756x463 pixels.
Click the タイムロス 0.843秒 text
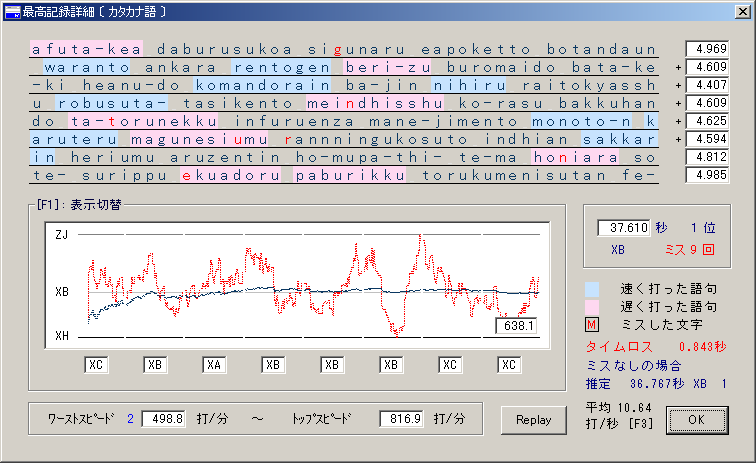[656, 347]
